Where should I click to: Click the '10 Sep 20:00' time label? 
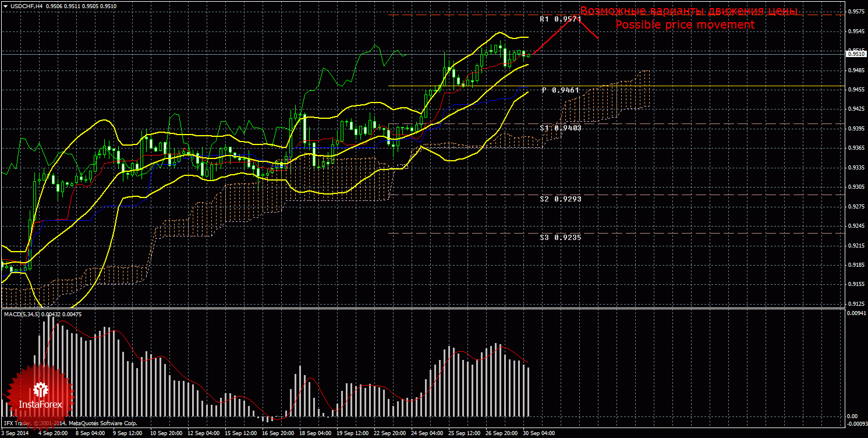(x=166, y=433)
